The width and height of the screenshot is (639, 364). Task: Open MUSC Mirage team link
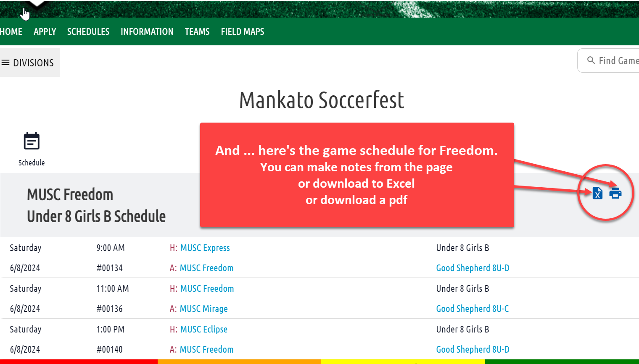(204, 309)
